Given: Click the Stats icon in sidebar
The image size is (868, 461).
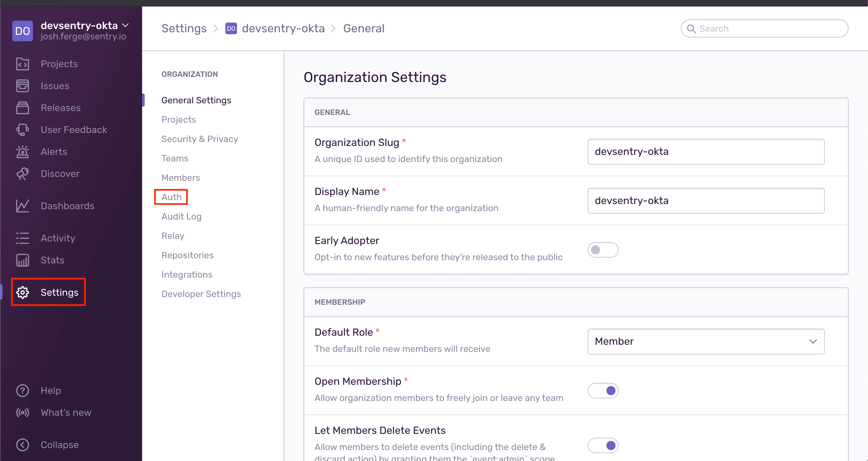Looking at the screenshot, I should [21, 260].
